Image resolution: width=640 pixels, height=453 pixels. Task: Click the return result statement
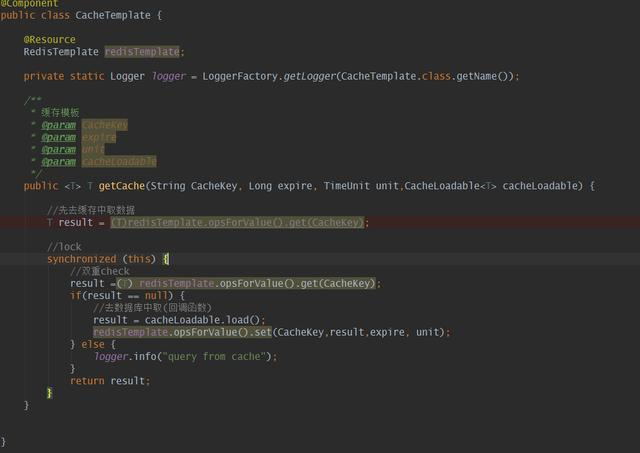110,381
